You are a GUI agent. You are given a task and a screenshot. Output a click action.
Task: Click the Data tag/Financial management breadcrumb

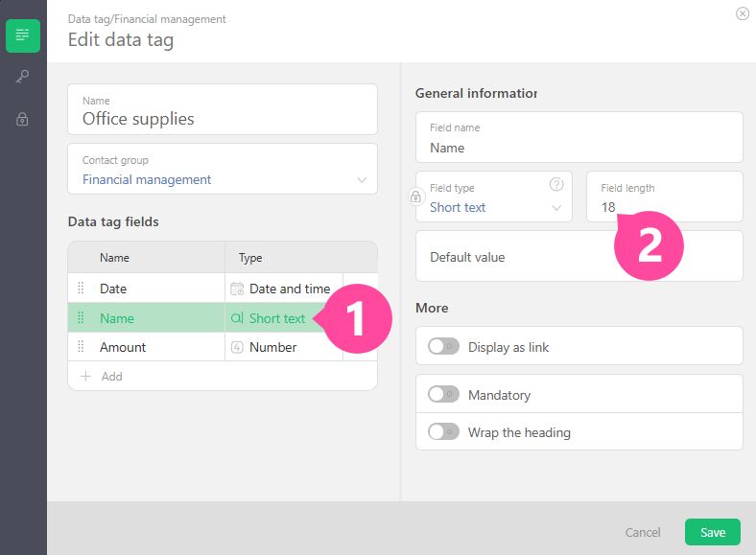(x=147, y=19)
